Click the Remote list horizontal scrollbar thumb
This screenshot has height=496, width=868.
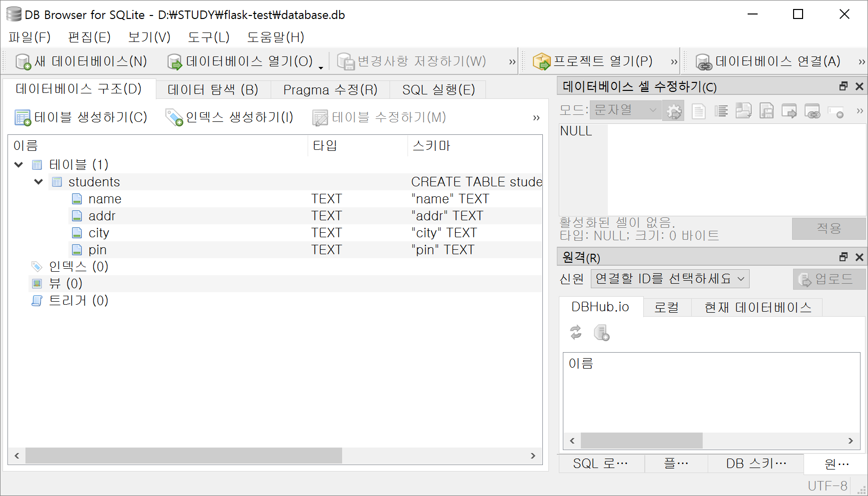click(x=642, y=441)
